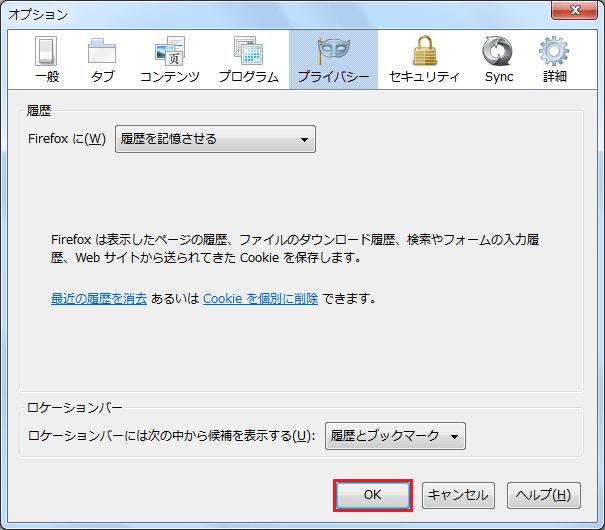The width and height of the screenshot is (605, 530).
Task: Click the 履歴 group heading
Action: pyautogui.click(x=39, y=111)
